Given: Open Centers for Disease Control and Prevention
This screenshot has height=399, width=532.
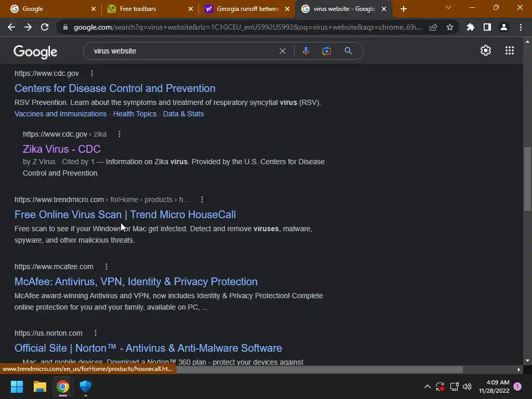Looking at the screenshot, I should (x=115, y=88).
